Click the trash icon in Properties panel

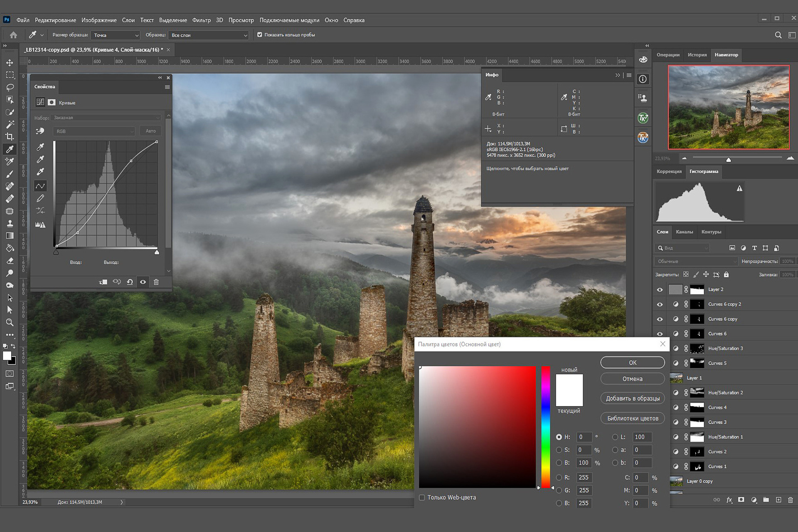coord(156,282)
